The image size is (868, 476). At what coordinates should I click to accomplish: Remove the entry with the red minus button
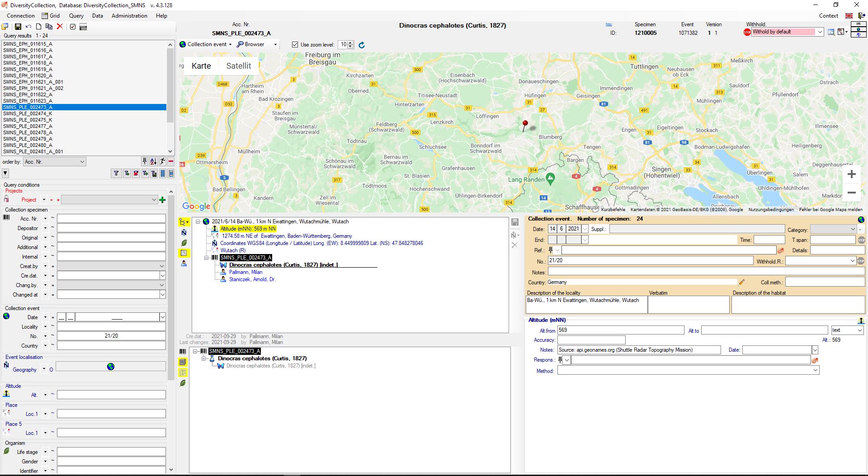coord(171,161)
